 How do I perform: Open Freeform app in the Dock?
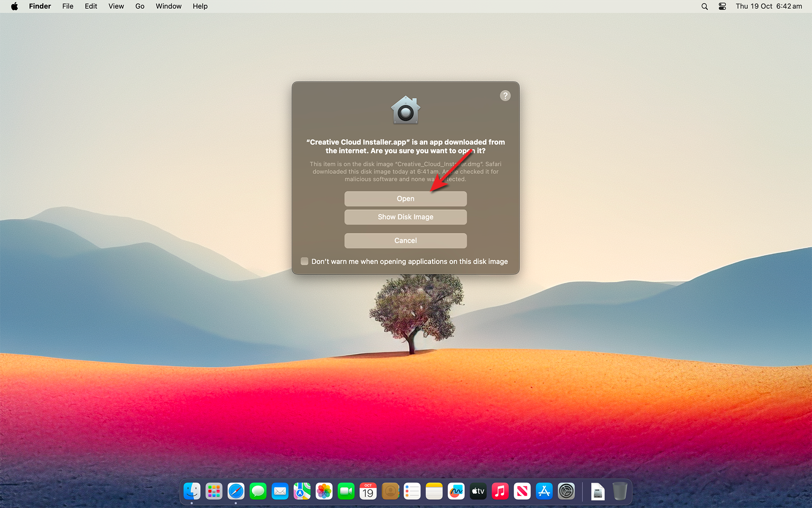coord(456,491)
